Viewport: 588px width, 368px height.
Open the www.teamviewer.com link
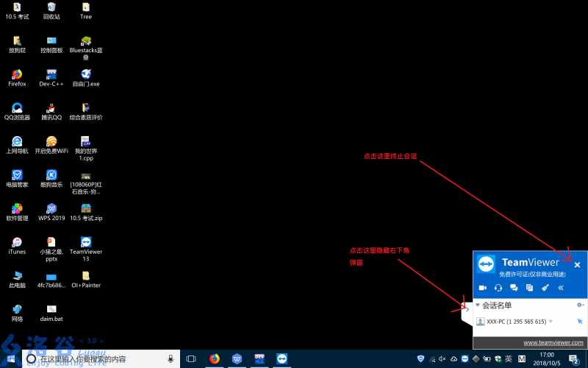[x=553, y=342]
